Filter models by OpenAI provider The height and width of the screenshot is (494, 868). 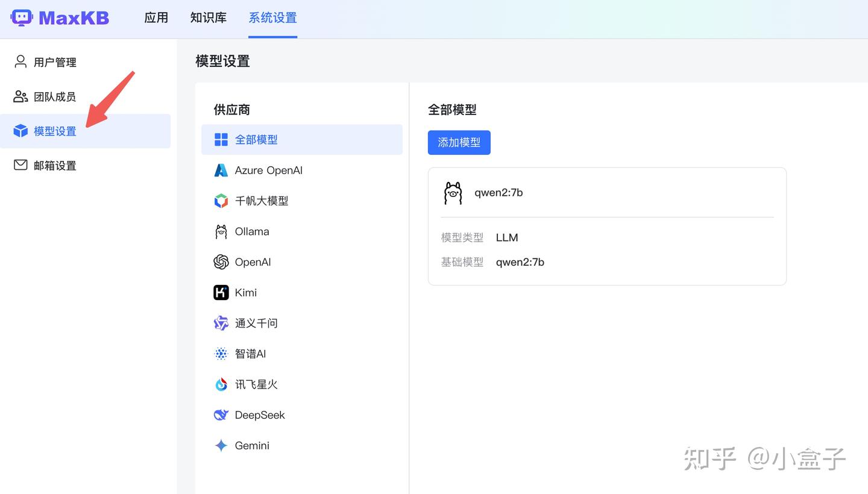pyautogui.click(x=302, y=262)
